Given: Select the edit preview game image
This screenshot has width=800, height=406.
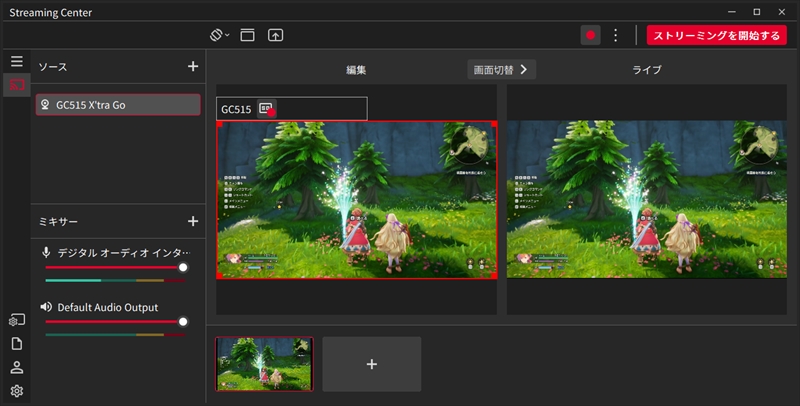Looking at the screenshot, I should tap(357, 200).
